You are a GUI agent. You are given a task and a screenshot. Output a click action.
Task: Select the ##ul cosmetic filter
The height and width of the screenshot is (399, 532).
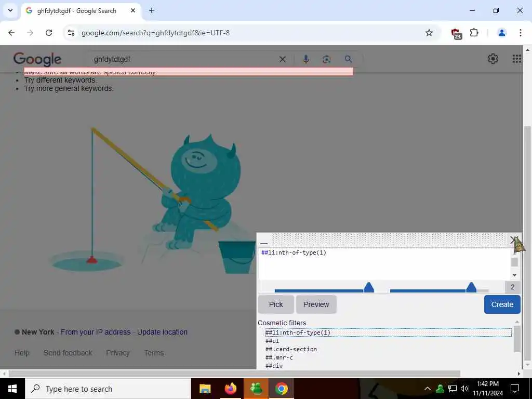(x=272, y=341)
